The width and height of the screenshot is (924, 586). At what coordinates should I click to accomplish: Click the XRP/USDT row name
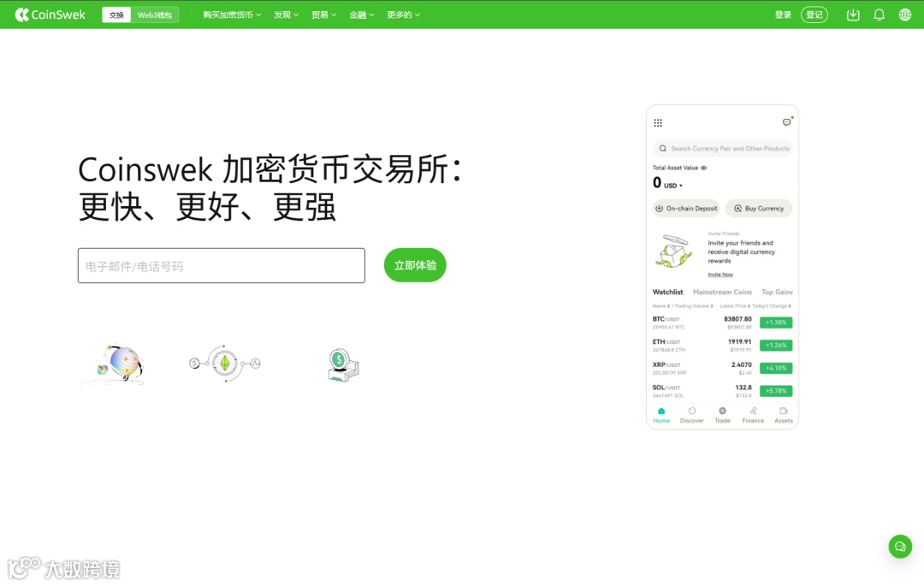click(x=666, y=365)
